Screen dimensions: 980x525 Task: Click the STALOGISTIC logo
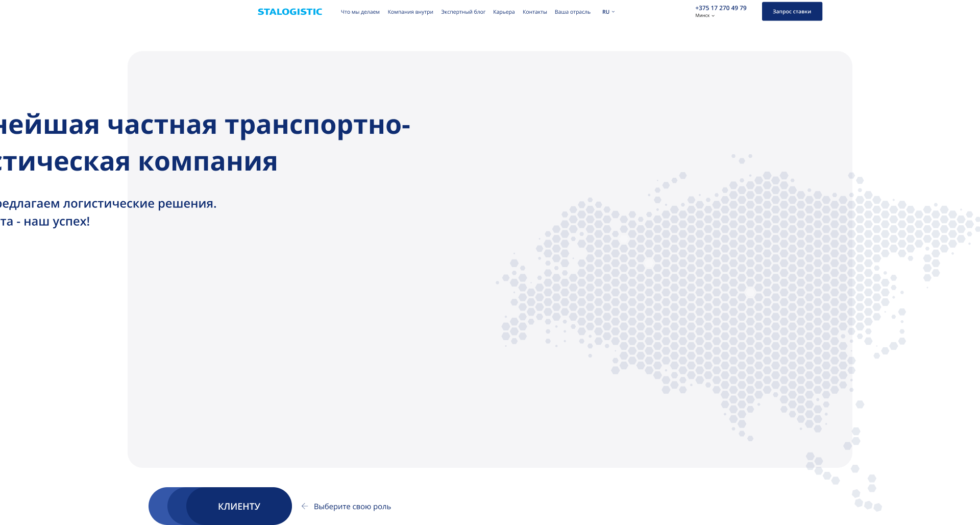[x=289, y=12]
